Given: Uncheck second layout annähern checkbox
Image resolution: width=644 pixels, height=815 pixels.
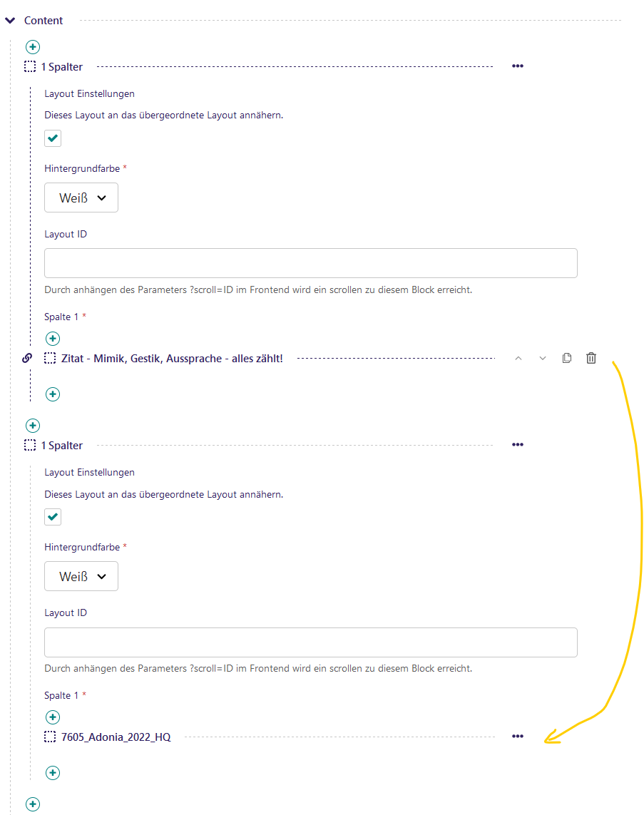Looking at the screenshot, I should click(53, 517).
